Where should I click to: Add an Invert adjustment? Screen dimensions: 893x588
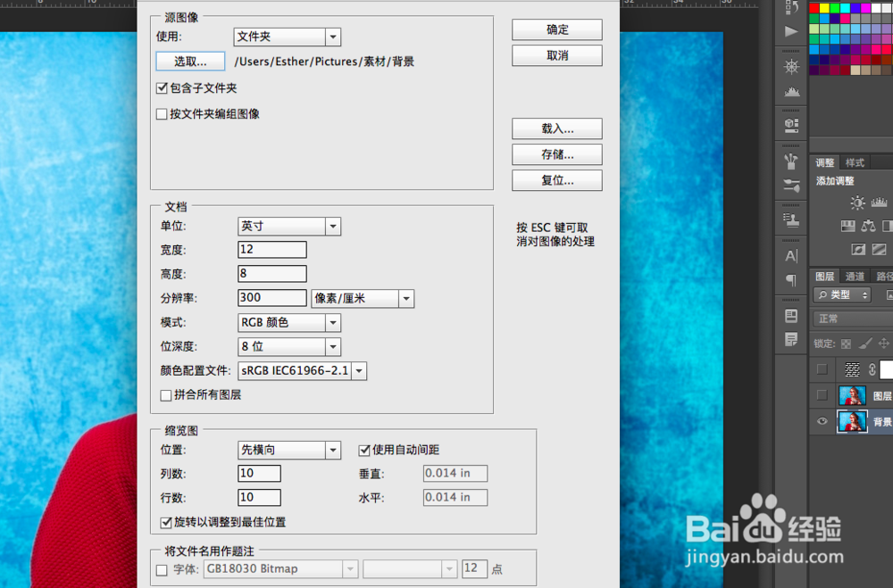point(858,249)
